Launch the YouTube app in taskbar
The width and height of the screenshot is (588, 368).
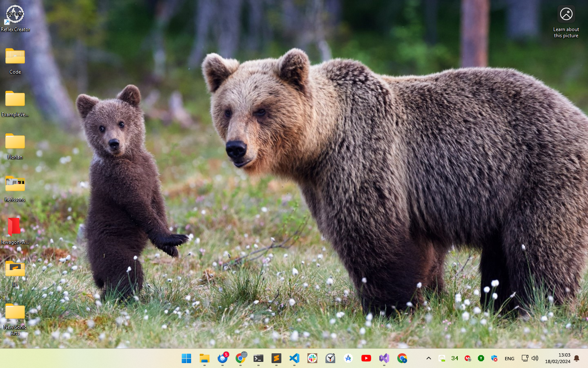point(366,358)
